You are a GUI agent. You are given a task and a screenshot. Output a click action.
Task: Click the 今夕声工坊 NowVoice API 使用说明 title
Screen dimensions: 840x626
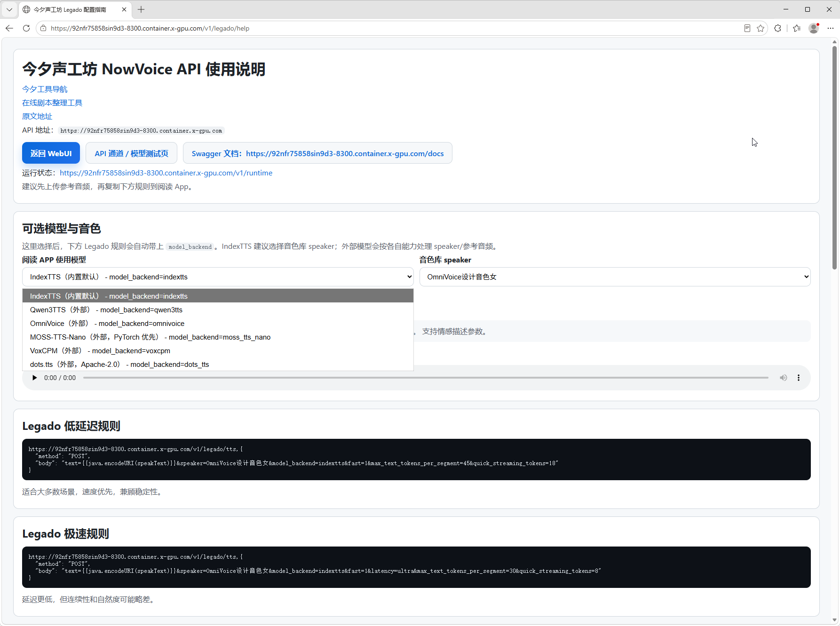pyautogui.click(x=144, y=69)
